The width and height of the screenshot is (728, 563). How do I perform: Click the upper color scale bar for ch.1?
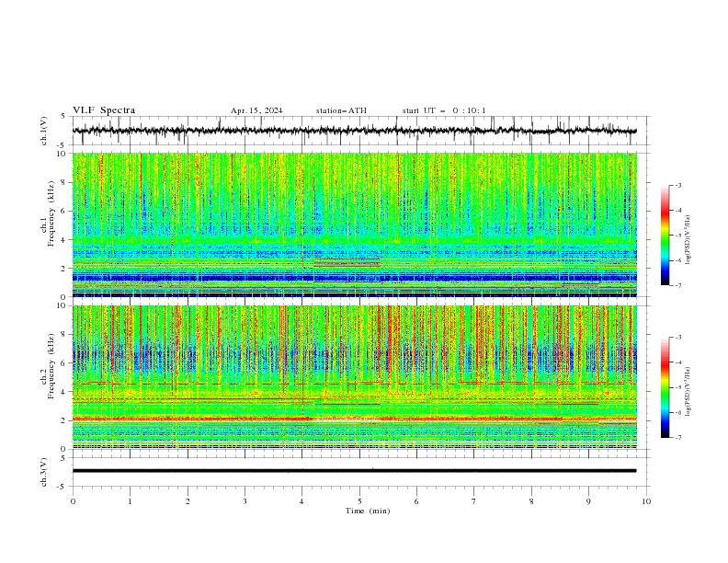[665, 236]
